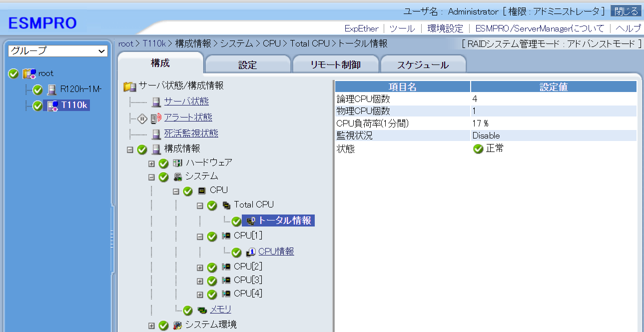Click the CPU[4] icon
Viewport: 644px width, 332px height.
point(226,294)
